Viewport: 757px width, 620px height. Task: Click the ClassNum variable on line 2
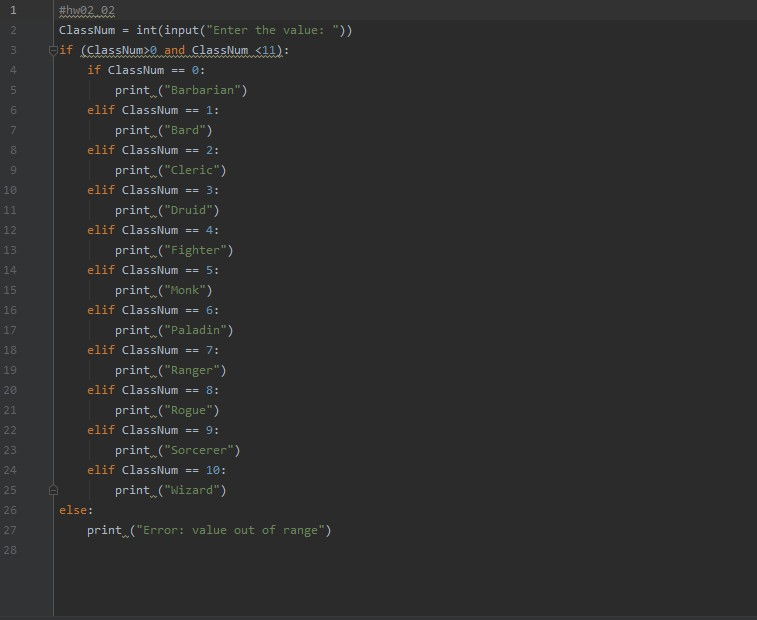(x=87, y=30)
